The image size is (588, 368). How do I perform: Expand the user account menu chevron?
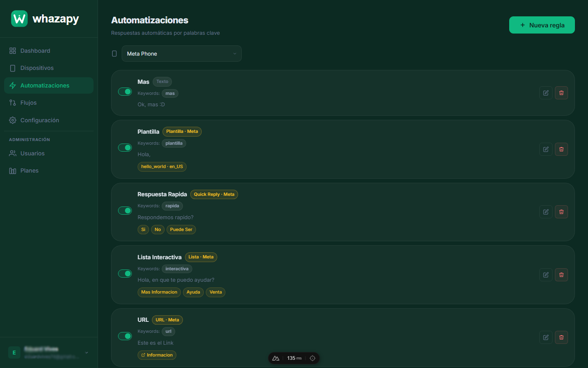click(x=87, y=352)
